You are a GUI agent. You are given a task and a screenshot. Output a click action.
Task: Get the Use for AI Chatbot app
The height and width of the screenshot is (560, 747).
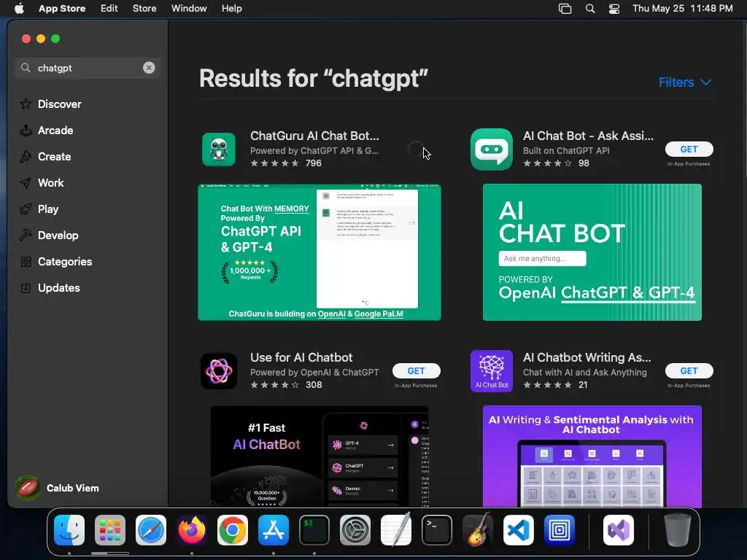pyautogui.click(x=416, y=370)
